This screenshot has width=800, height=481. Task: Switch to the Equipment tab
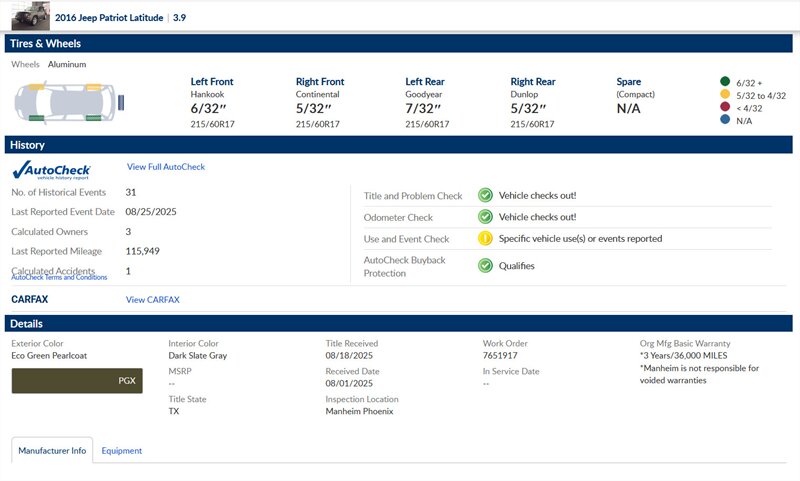click(122, 451)
